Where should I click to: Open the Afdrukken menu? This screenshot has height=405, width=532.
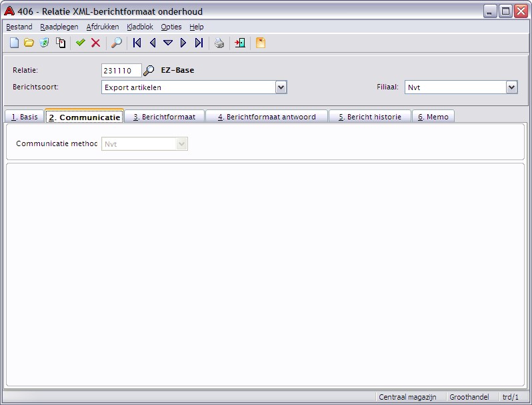tap(103, 27)
